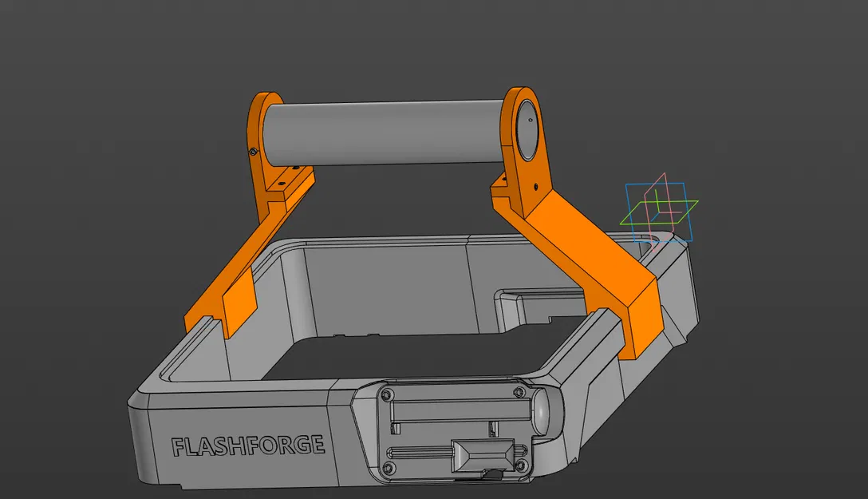The height and width of the screenshot is (499, 868).
Task: Click the small latch on the front panel
Action: (492, 473)
